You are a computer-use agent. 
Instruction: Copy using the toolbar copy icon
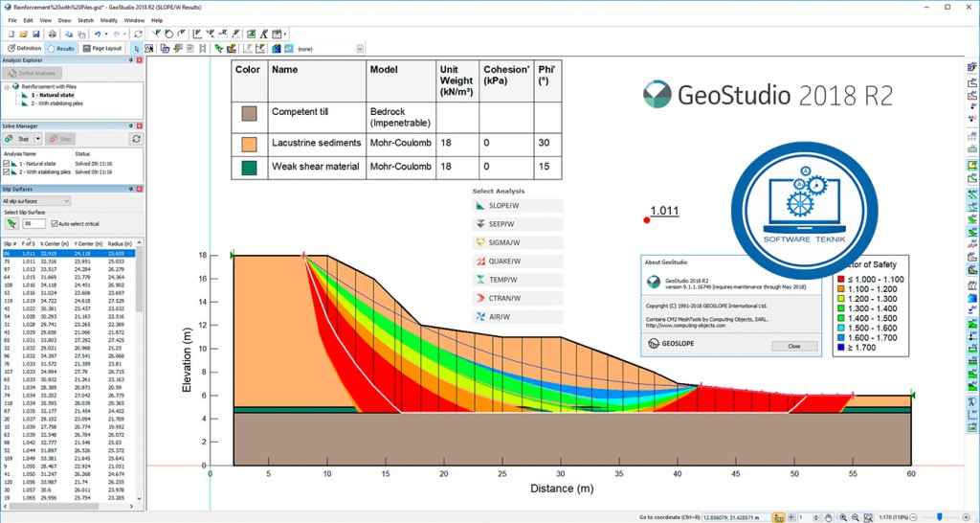tap(69, 34)
